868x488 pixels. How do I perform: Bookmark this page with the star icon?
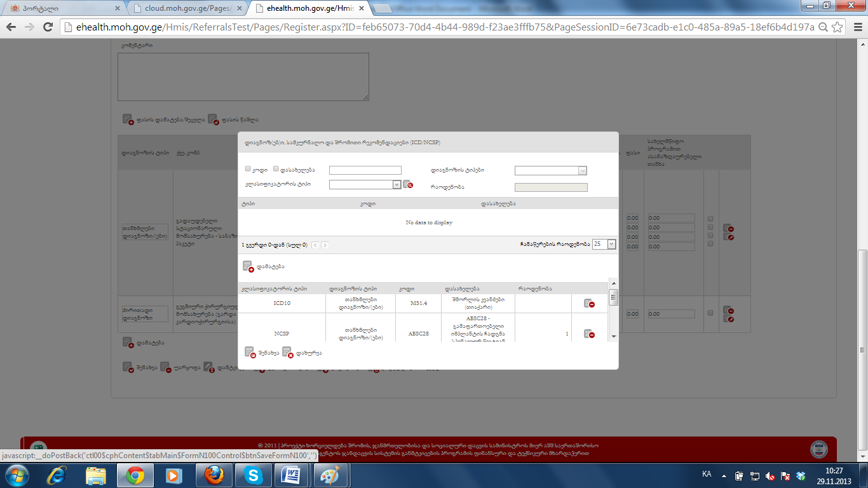[837, 27]
